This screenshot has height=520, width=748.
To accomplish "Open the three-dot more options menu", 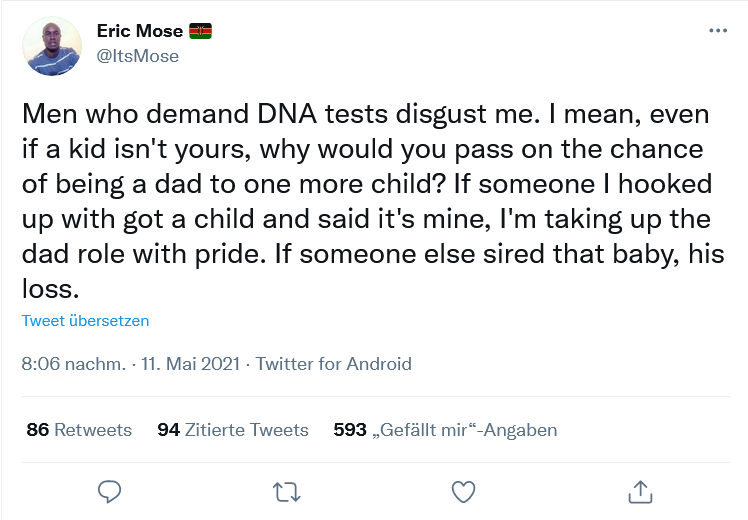I will click(x=718, y=31).
